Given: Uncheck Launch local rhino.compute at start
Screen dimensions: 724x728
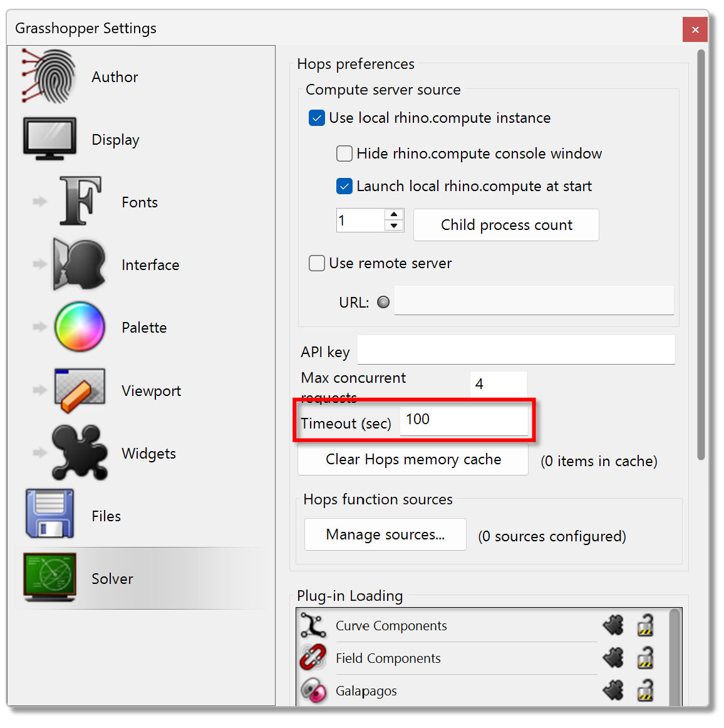Looking at the screenshot, I should tap(344, 186).
